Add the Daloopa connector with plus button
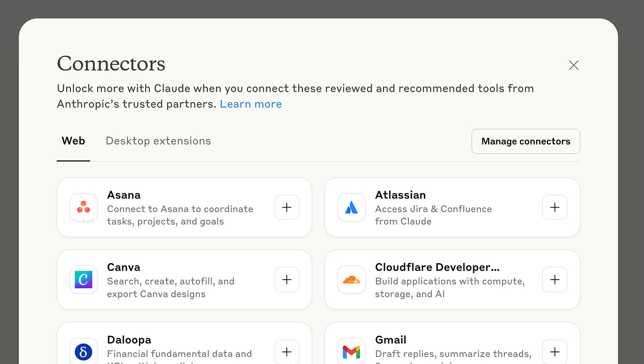The height and width of the screenshot is (364, 644). pos(287,352)
